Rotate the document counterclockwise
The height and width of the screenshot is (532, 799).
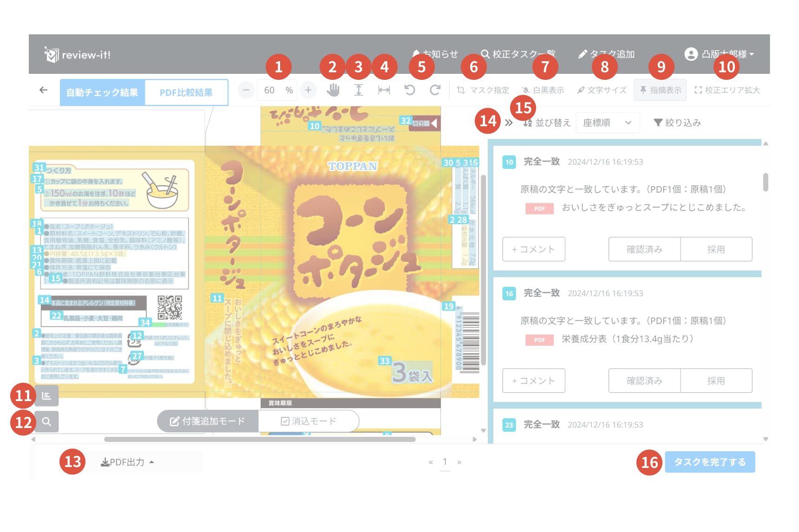(x=410, y=90)
